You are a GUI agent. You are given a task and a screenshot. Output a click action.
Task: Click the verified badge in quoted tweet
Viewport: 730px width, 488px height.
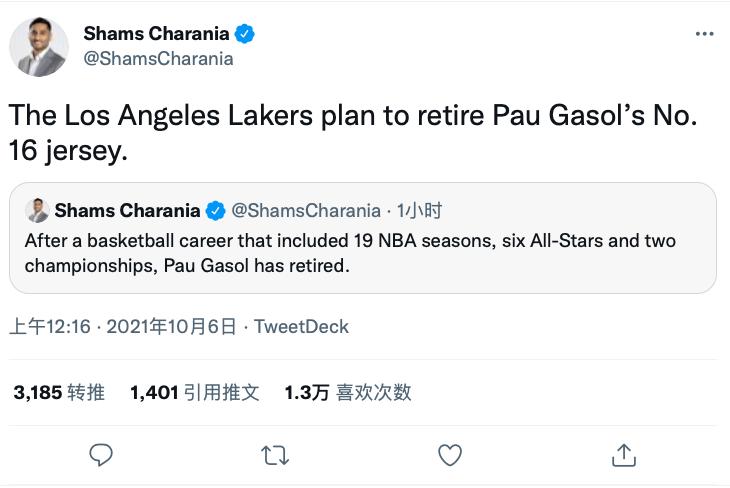215,211
